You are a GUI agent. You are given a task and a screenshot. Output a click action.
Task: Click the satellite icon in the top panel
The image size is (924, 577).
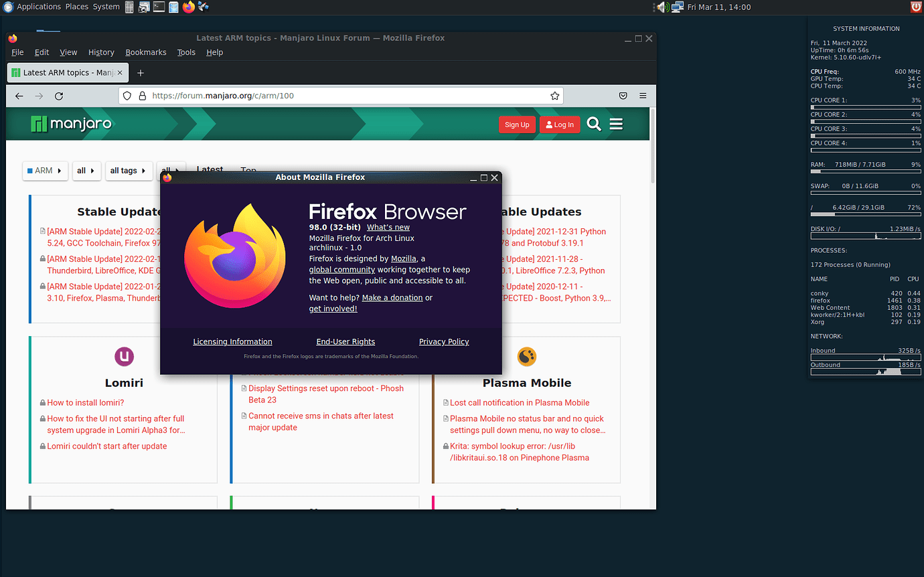[x=204, y=7]
